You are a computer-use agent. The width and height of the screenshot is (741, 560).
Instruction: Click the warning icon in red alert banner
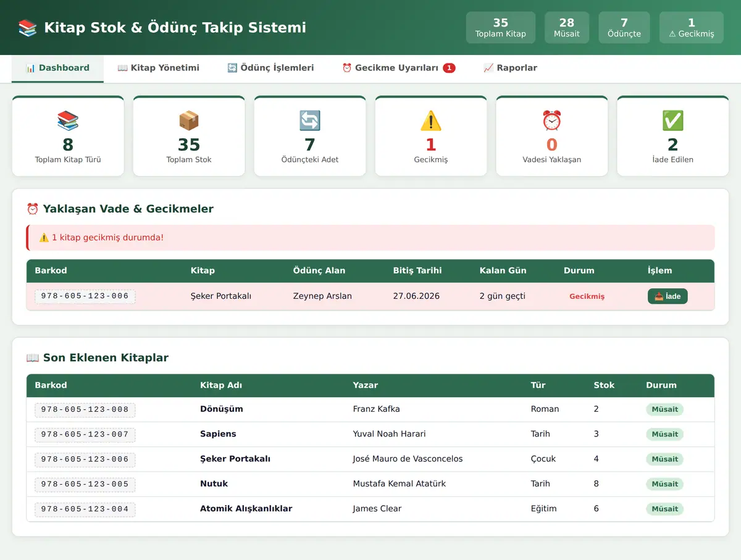(x=44, y=238)
